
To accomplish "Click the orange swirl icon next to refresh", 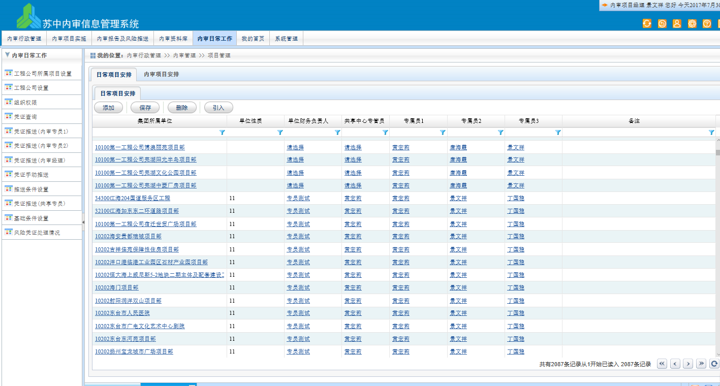I will 662,23.
